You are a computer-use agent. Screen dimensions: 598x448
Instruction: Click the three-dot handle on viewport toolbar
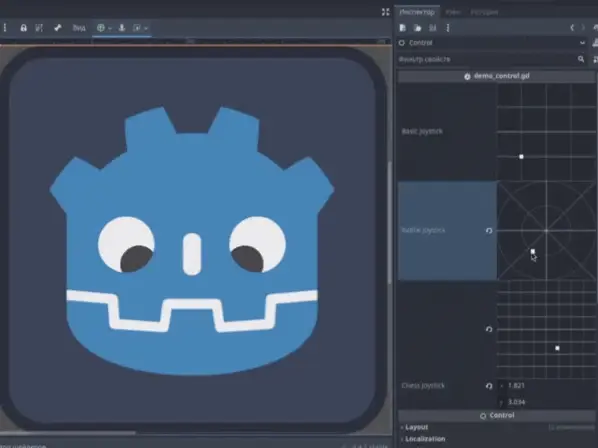[5, 28]
